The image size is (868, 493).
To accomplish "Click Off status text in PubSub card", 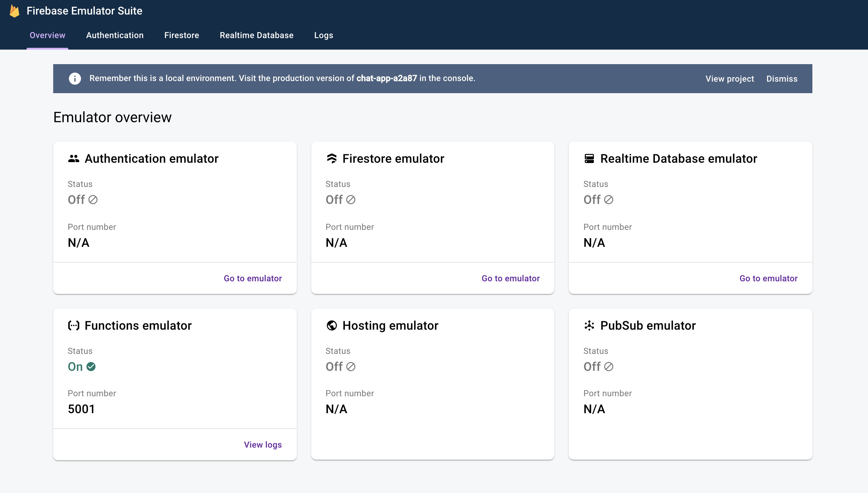I will click(x=592, y=366).
